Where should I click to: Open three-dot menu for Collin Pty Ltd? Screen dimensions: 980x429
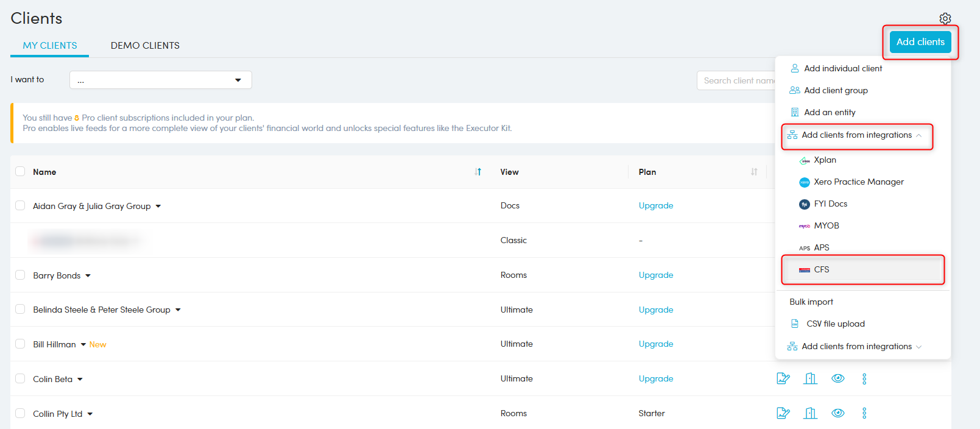pos(864,414)
